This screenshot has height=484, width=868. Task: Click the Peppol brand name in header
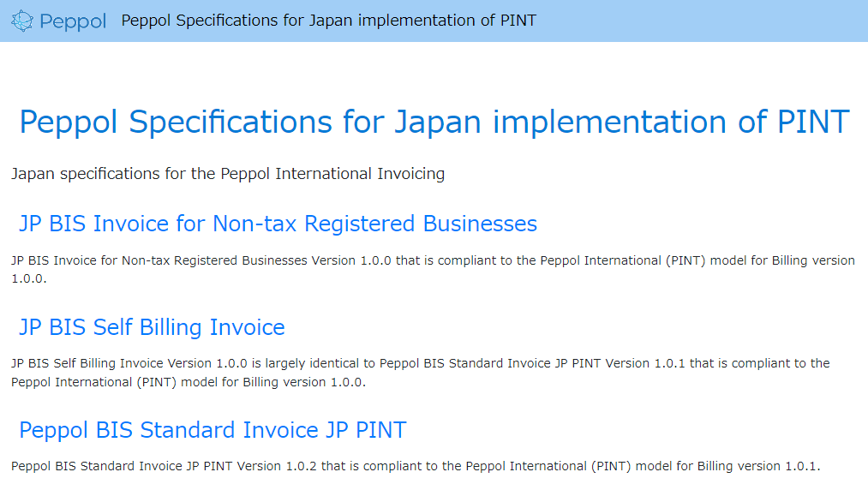click(x=73, y=21)
